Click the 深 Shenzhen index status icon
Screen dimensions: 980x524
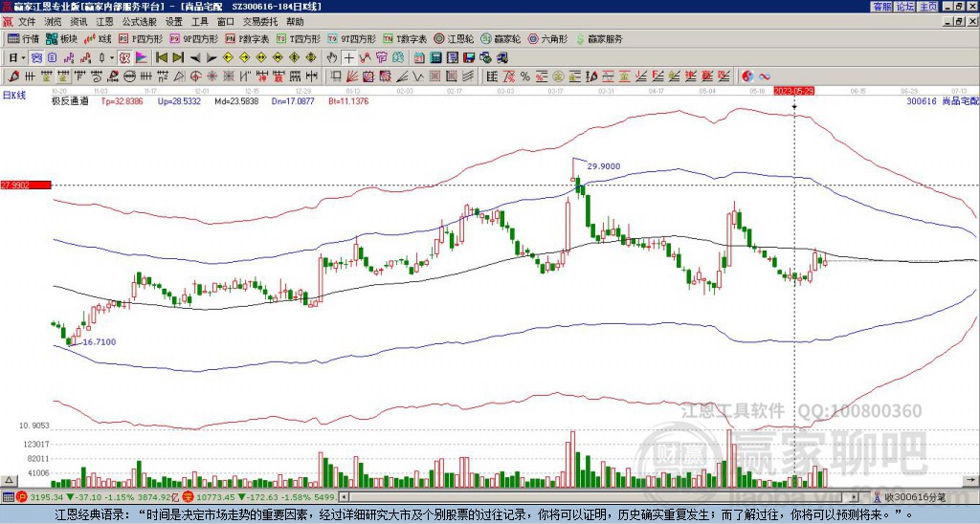(190, 497)
